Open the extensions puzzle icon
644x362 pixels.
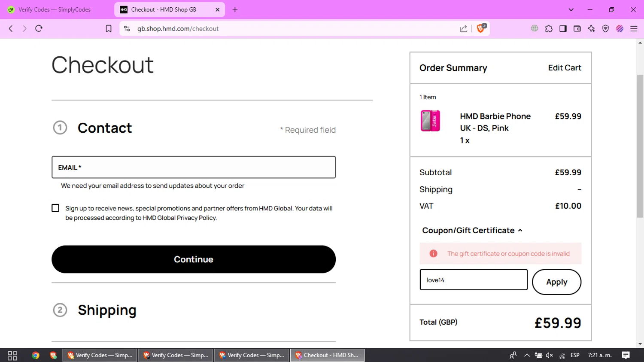[549, 28]
